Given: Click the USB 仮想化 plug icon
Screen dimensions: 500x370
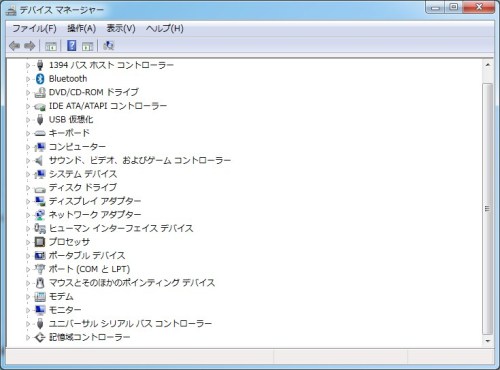Looking at the screenshot, I should (x=40, y=119).
